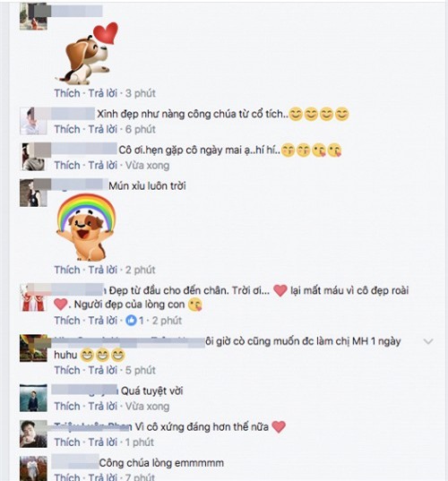Click the '3 phút' timestamp under the dog sticker
The image size is (448, 481).
click(x=141, y=93)
